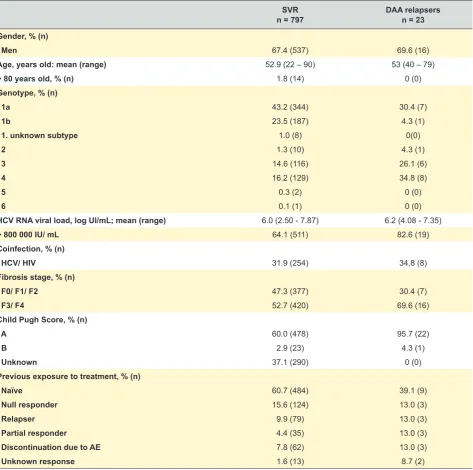Screen dimensions: 473x470
Task: Click the value 15.6 (124)
Action: pyautogui.click(x=290, y=405)
